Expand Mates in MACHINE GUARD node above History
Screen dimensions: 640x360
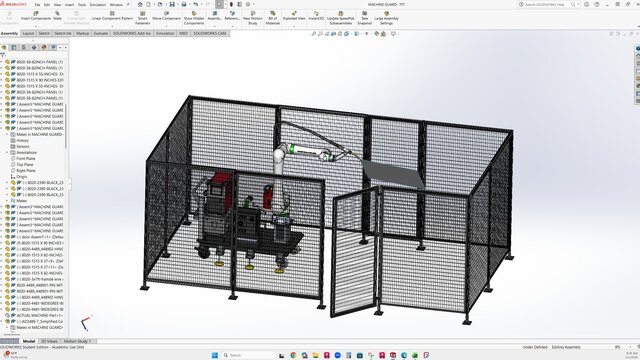tap(7, 134)
